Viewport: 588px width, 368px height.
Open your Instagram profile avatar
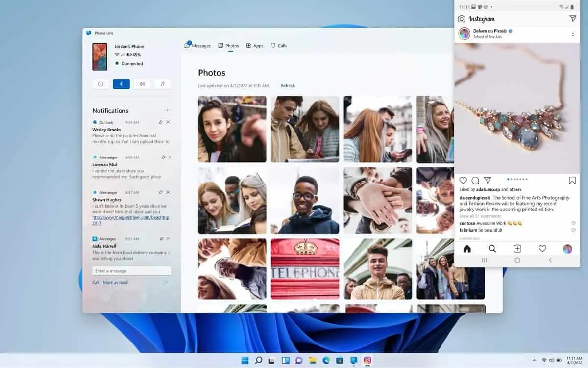click(567, 249)
